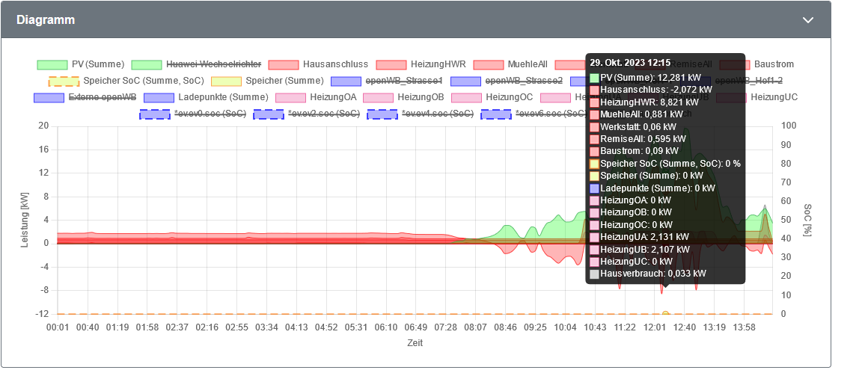Viewport: 868px width, 379px height.
Task: Hide the HeizungOA dataset
Action: 316,97
